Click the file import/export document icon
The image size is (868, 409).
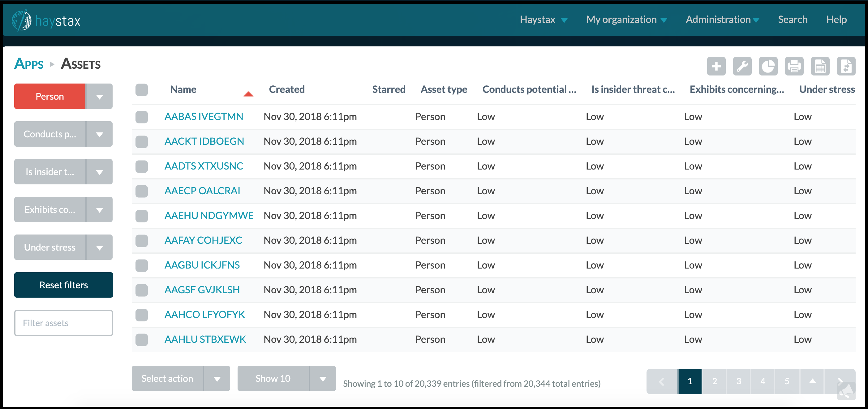click(846, 66)
